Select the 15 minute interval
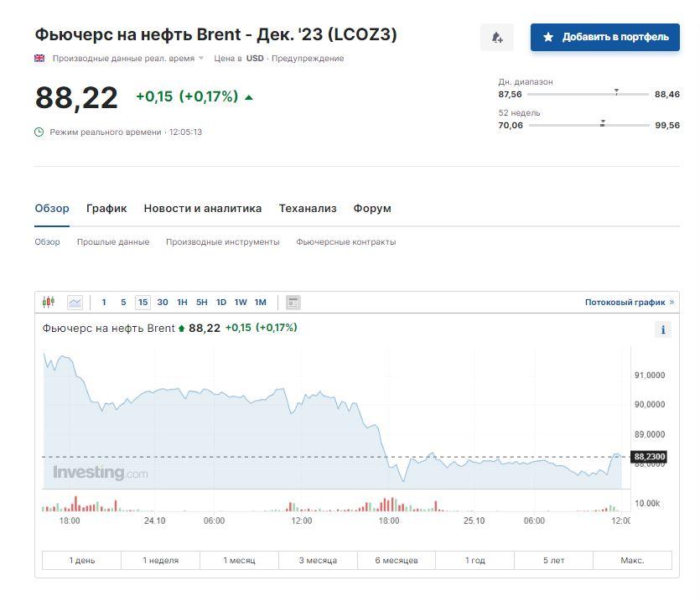The height and width of the screenshot is (601, 700). click(x=143, y=302)
